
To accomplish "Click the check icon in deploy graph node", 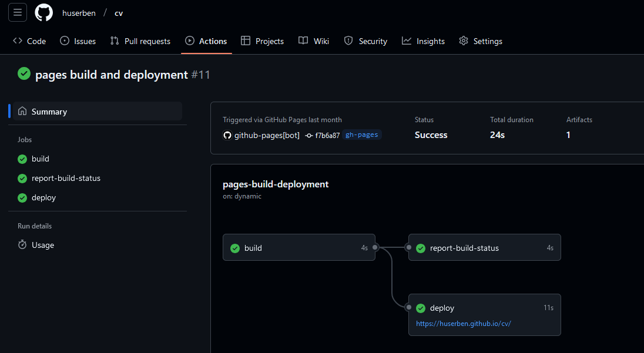I will coord(421,308).
